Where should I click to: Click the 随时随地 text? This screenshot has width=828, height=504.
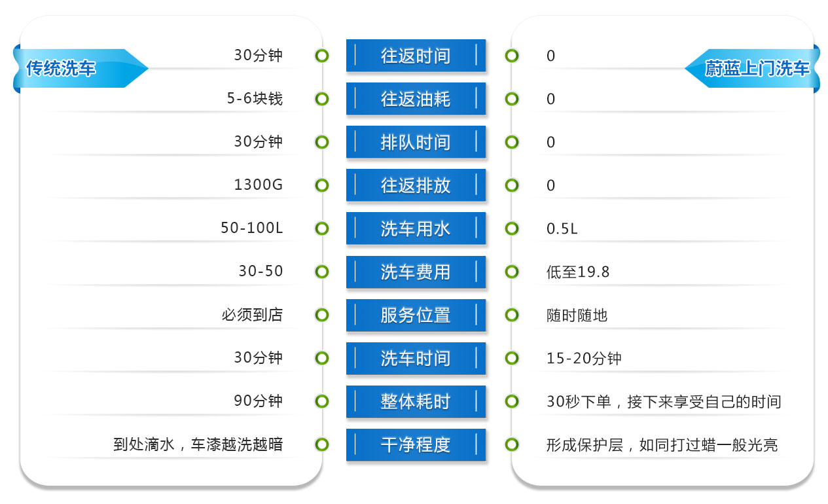(x=577, y=315)
